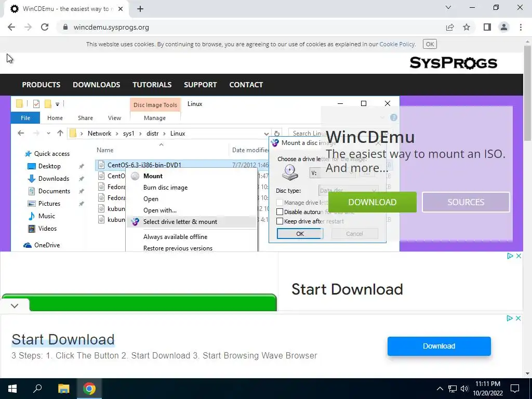Open a new browser tab

(x=140, y=9)
